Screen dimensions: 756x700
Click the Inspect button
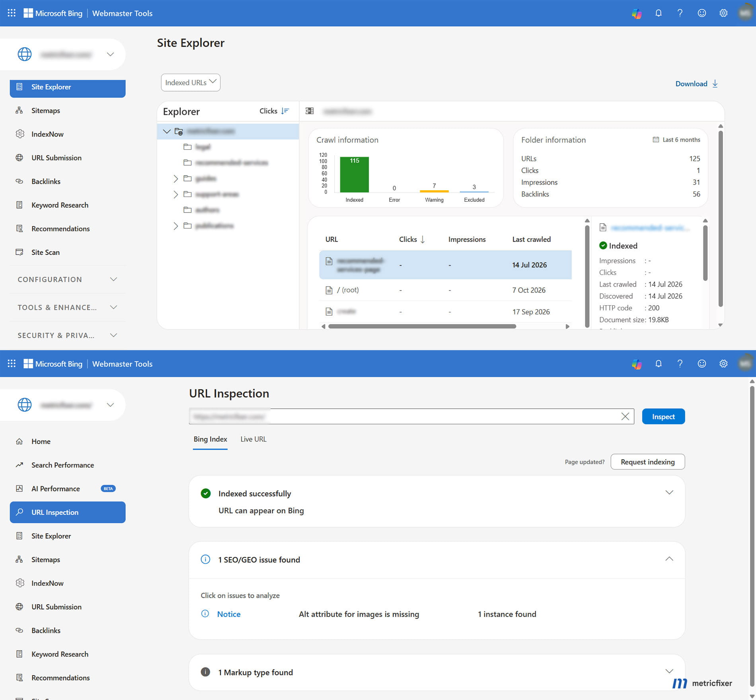(x=663, y=416)
